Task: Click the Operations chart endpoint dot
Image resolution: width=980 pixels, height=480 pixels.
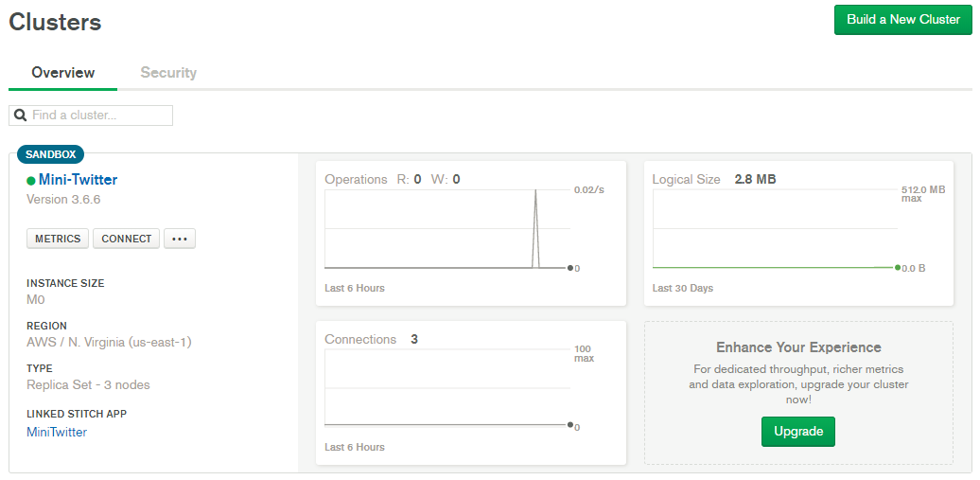Action: click(x=570, y=268)
